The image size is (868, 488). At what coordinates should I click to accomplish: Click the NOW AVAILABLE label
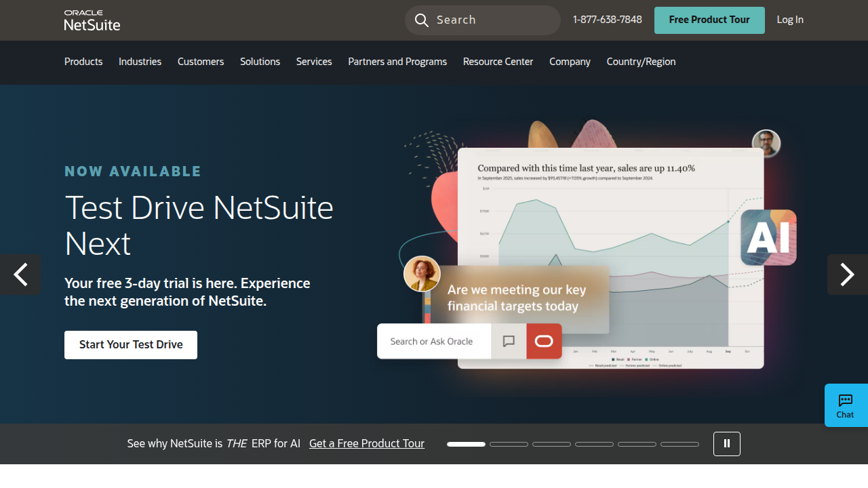point(133,171)
